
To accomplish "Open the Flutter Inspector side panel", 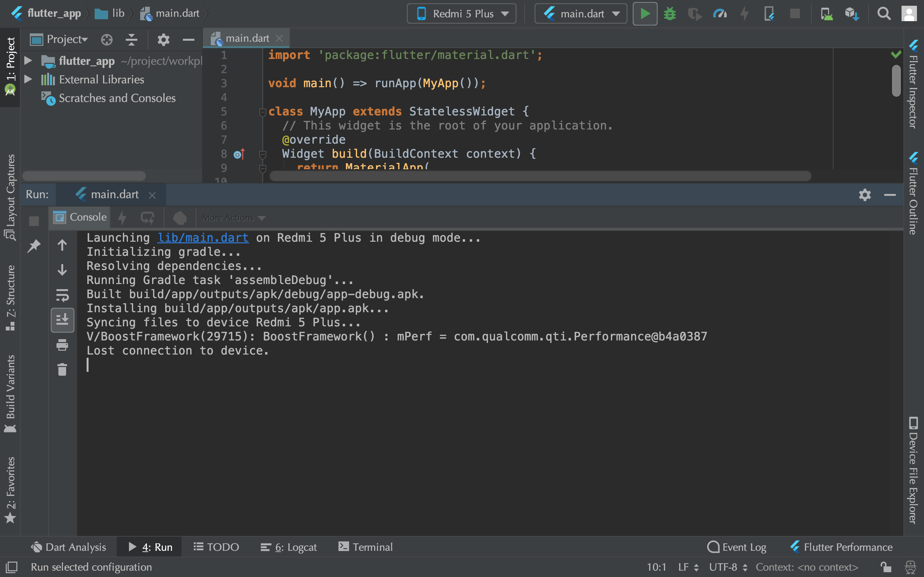I will 913,84.
